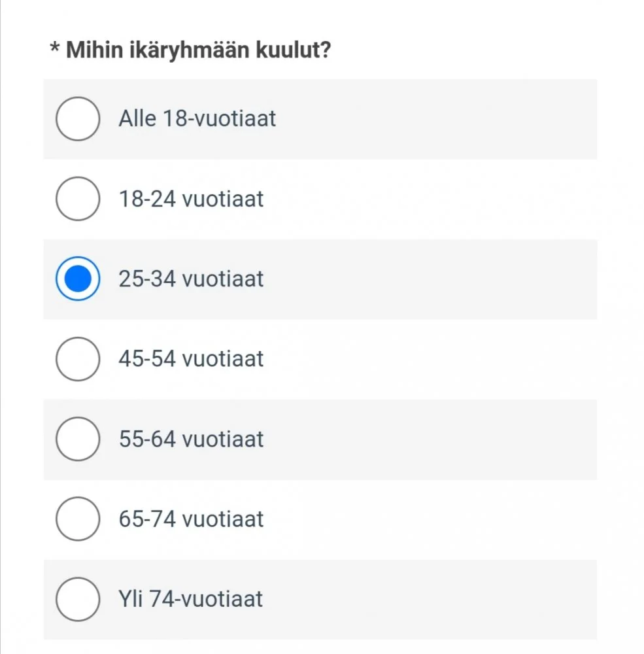This screenshot has height=654, width=644.
Task: Click the 'Mihin ikäryhmään kuulut?' question heading
Action: [x=198, y=50]
